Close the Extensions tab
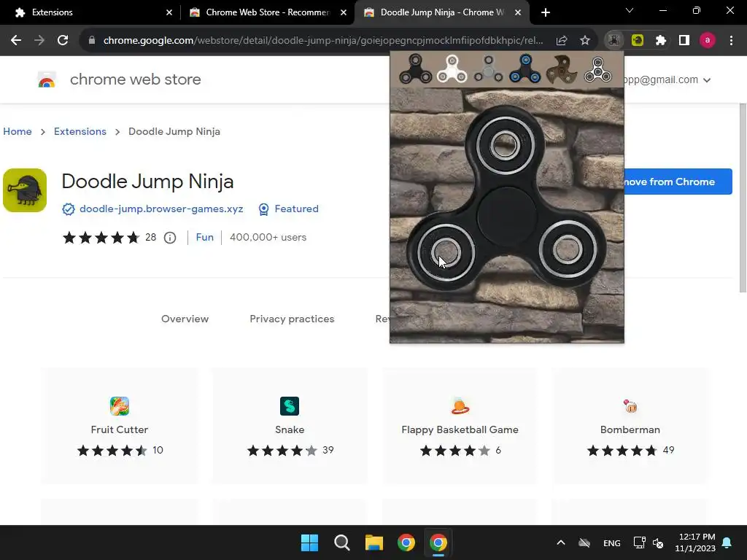This screenshot has width=747, height=560. coord(169,12)
